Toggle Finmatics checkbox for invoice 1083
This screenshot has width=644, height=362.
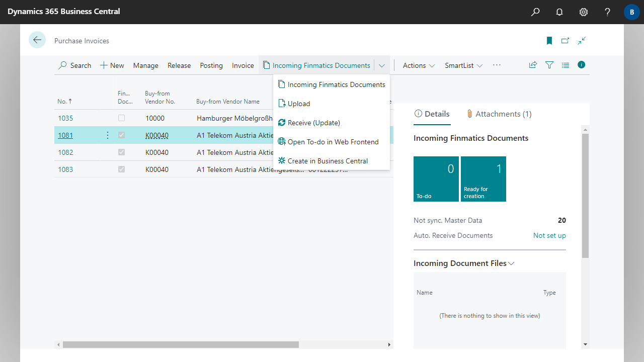point(121,169)
